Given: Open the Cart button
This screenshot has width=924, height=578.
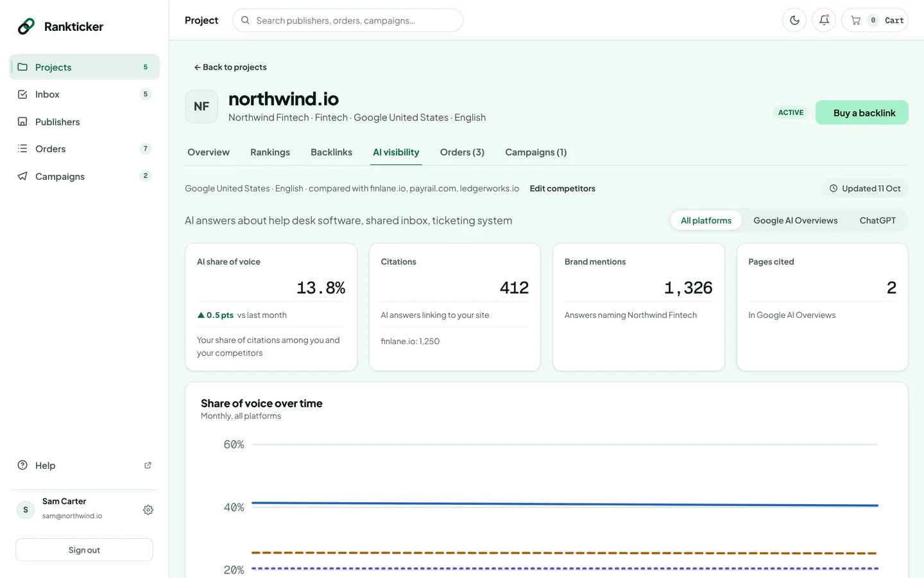Looking at the screenshot, I should tap(875, 21).
